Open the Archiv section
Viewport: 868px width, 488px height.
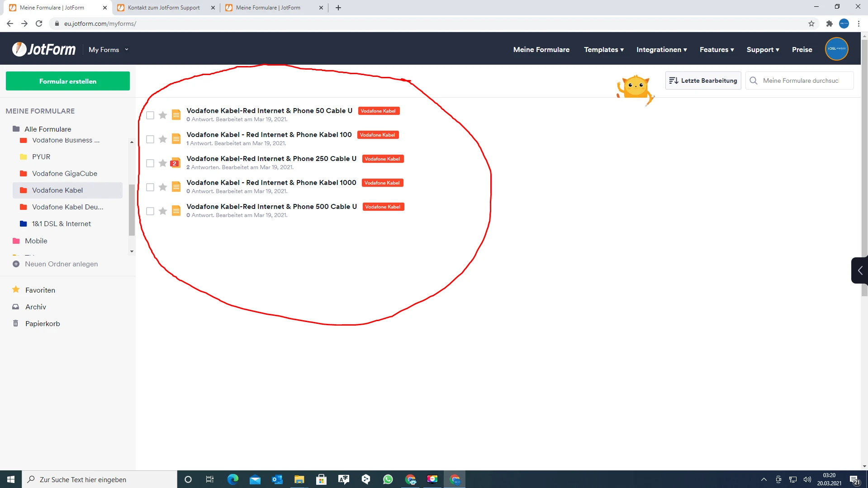pyautogui.click(x=35, y=307)
